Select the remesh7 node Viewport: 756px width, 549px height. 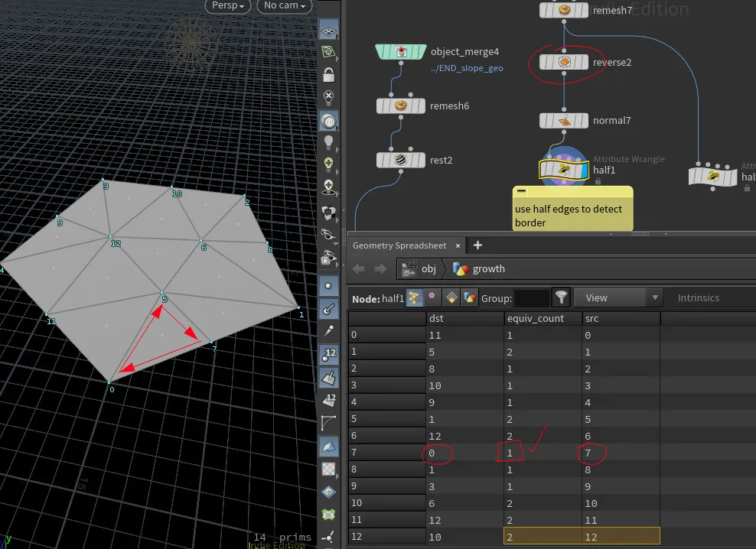point(564,10)
